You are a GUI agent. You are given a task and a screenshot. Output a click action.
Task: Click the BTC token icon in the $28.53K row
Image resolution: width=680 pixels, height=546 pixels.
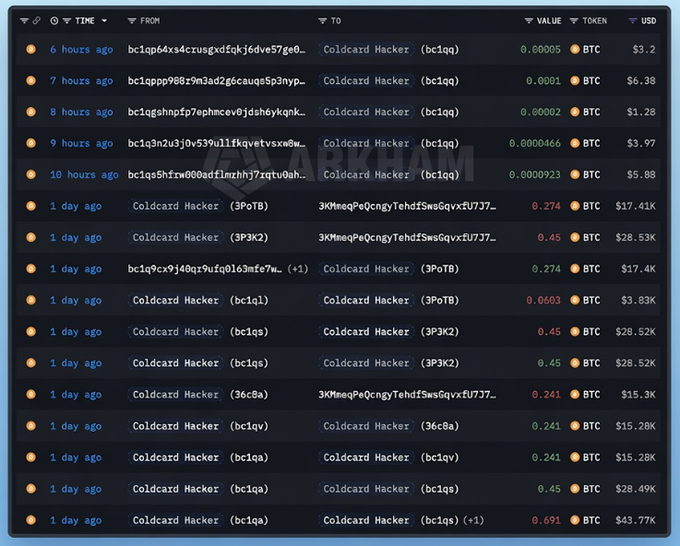[575, 237]
